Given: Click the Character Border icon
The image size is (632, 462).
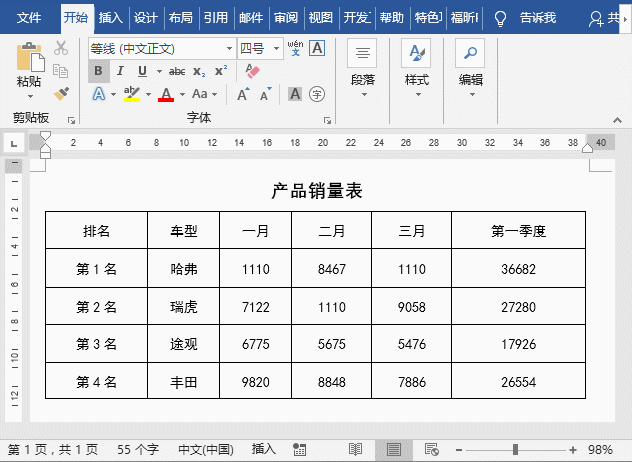Looking at the screenshot, I should pos(317,48).
